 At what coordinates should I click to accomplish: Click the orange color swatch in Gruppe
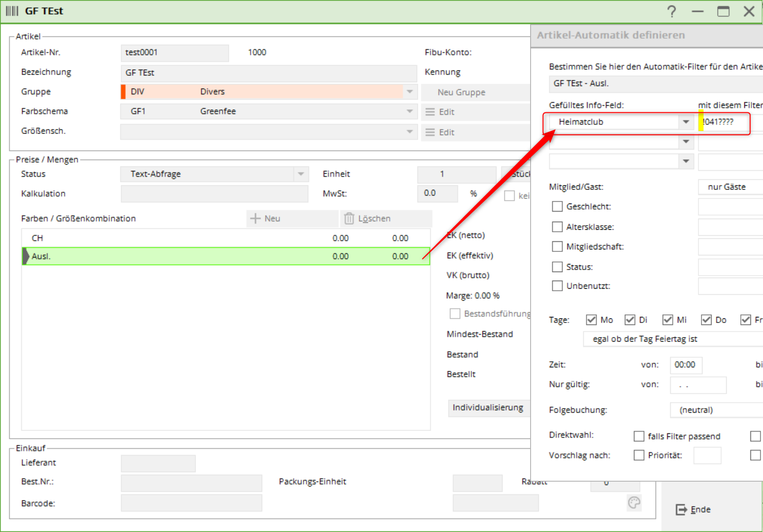tap(123, 92)
